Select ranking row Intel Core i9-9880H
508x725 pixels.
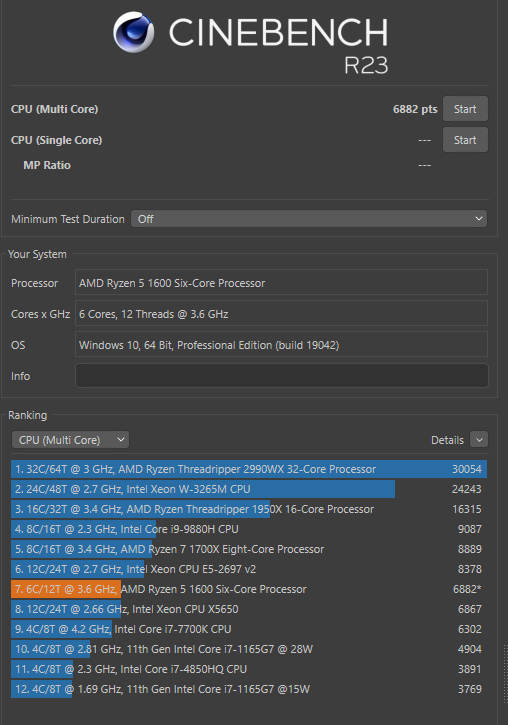click(249, 529)
